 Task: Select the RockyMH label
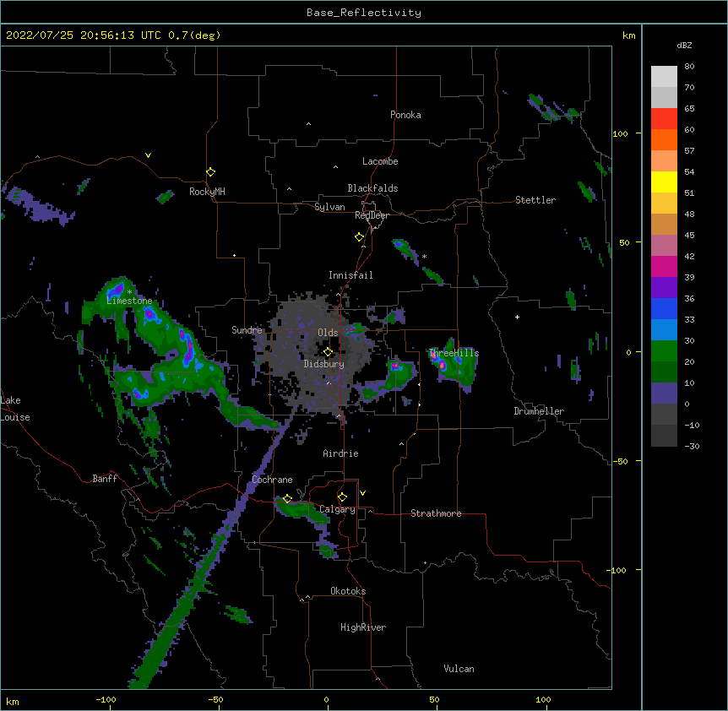click(207, 192)
